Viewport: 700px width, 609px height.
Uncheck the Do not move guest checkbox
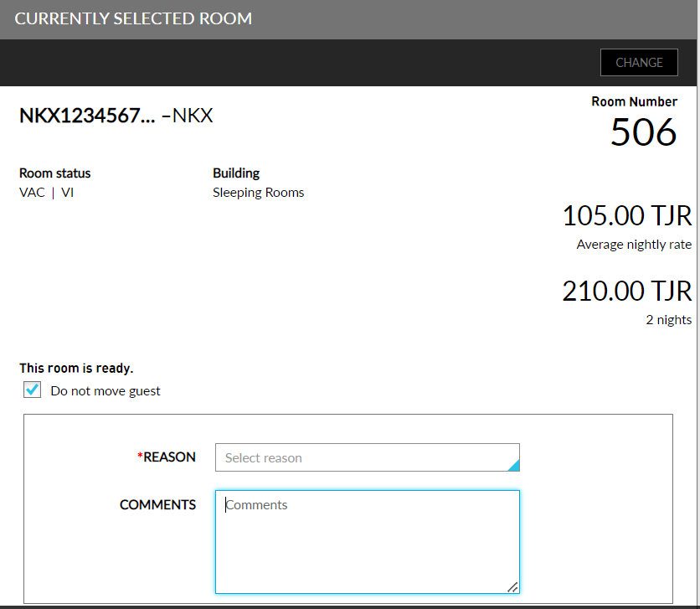[32, 390]
